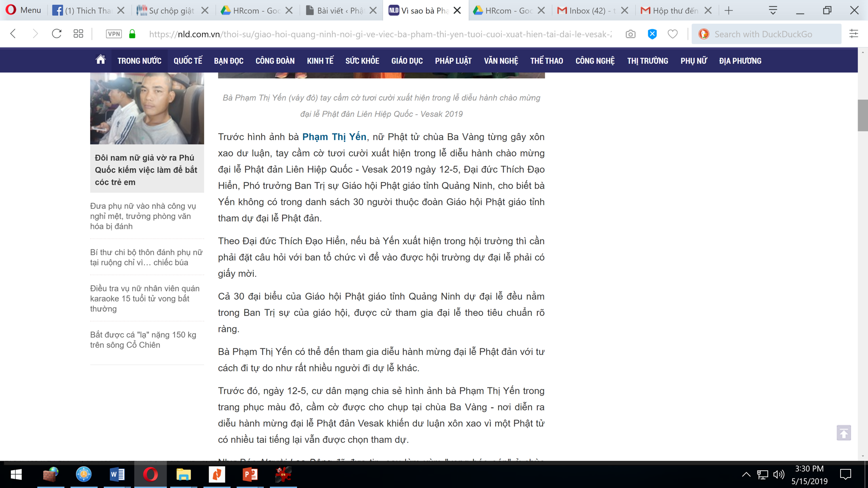Click the home icon in navigation bar
The height and width of the screenshot is (488, 868).
[x=101, y=60]
